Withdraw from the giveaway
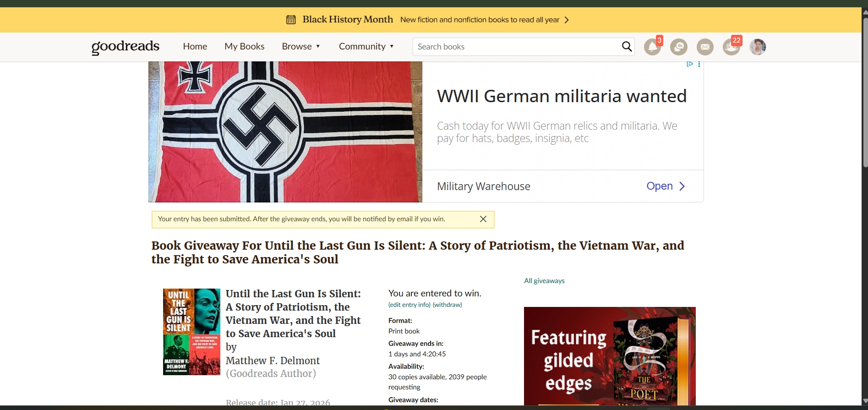Viewport: 868px width, 410px height. click(x=447, y=305)
